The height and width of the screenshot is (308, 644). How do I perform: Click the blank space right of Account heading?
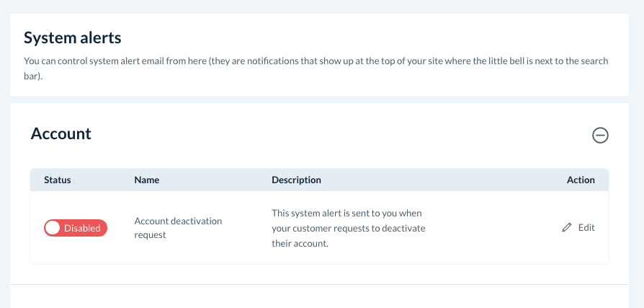pos(324,134)
